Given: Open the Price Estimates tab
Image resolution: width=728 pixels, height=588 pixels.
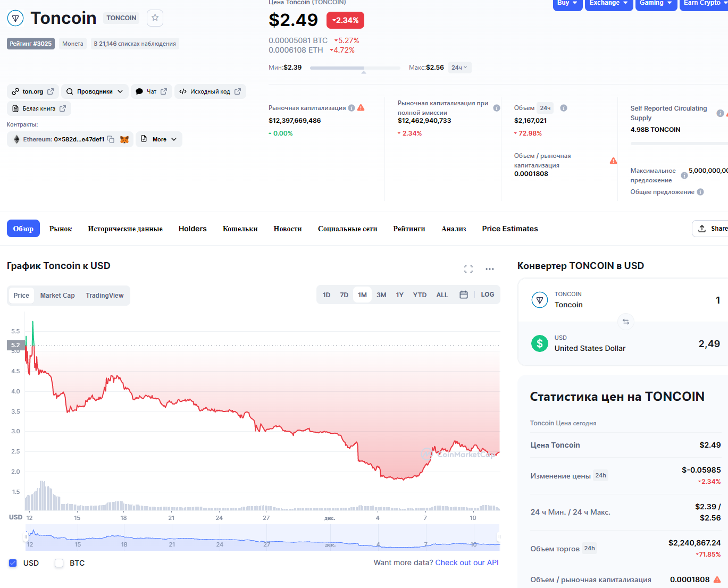Looking at the screenshot, I should click(x=510, y=229).
